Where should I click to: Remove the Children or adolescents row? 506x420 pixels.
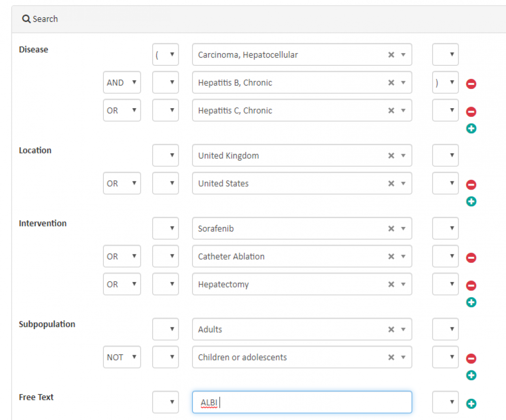471,359
